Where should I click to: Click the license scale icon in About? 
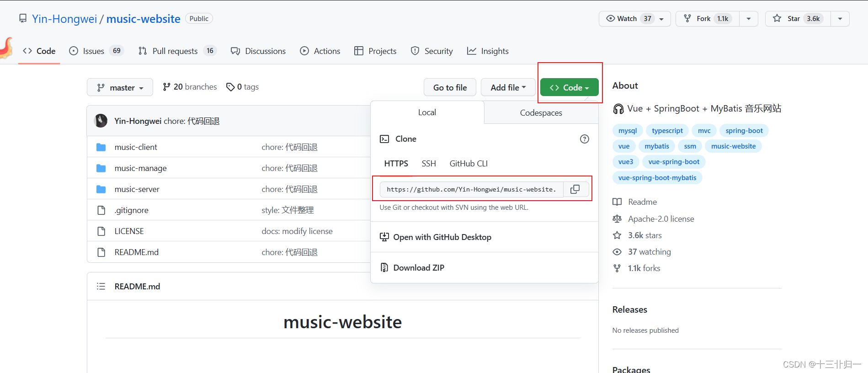click(617, 219)
